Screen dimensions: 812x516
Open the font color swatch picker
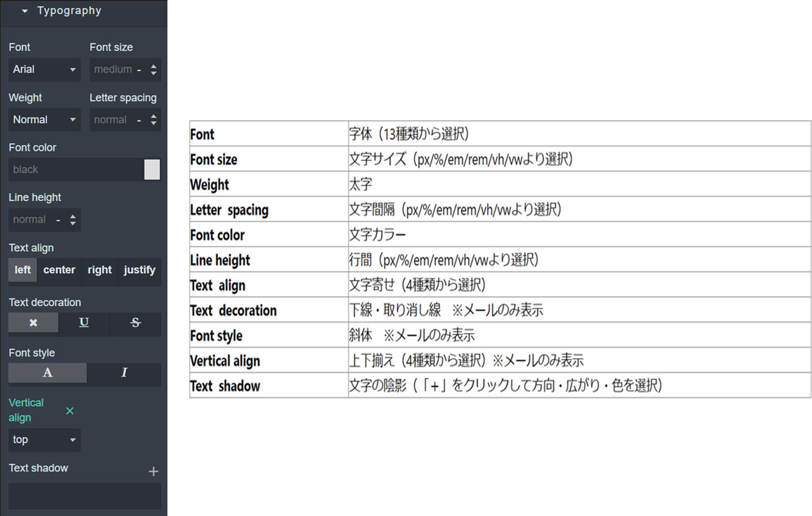pos(152,170)
